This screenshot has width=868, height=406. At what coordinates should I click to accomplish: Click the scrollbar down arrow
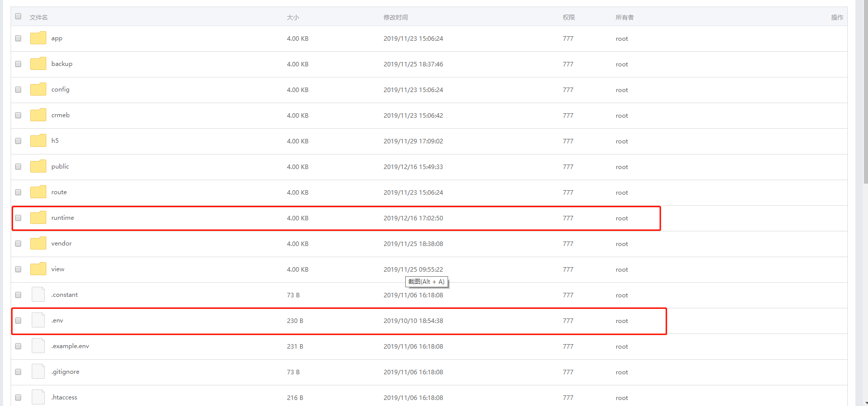click(x=865, y=403)
